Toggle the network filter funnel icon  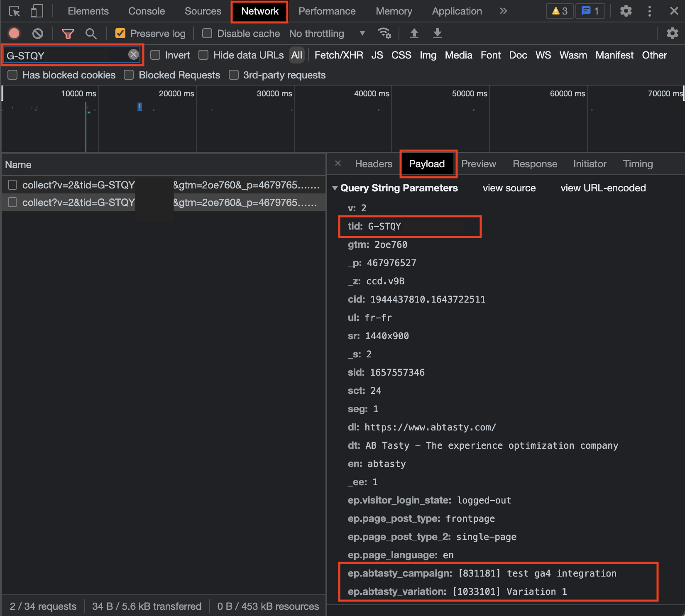click(68, 34)
